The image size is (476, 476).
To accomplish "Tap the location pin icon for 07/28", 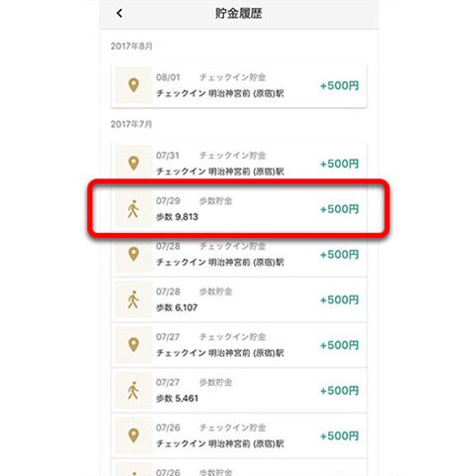I will point(133,254).
